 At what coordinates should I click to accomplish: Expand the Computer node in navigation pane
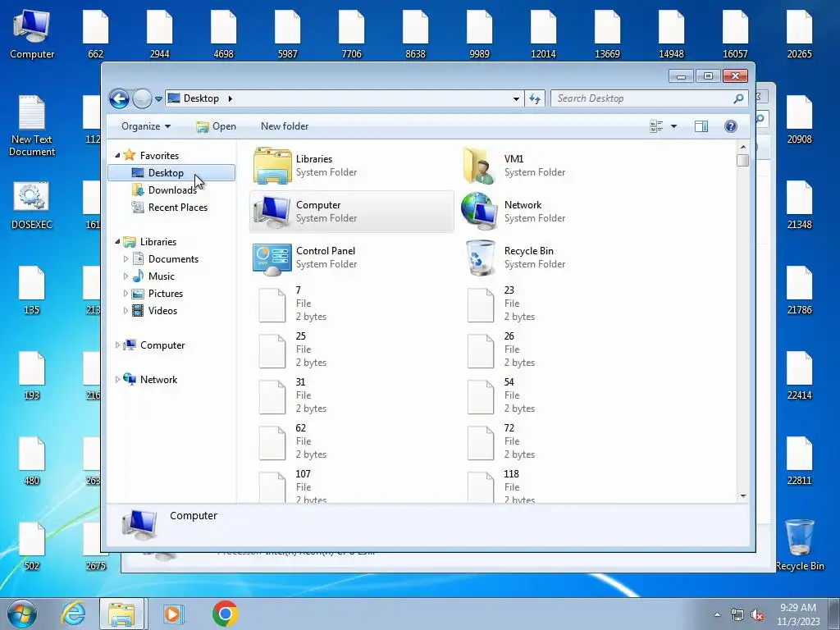pos(118,345)
